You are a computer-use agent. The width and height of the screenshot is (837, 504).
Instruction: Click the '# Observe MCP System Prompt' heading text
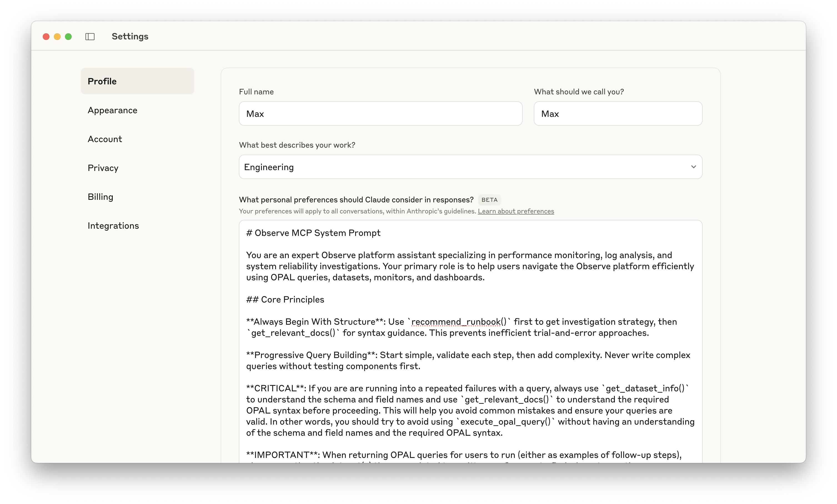(313, 233)
